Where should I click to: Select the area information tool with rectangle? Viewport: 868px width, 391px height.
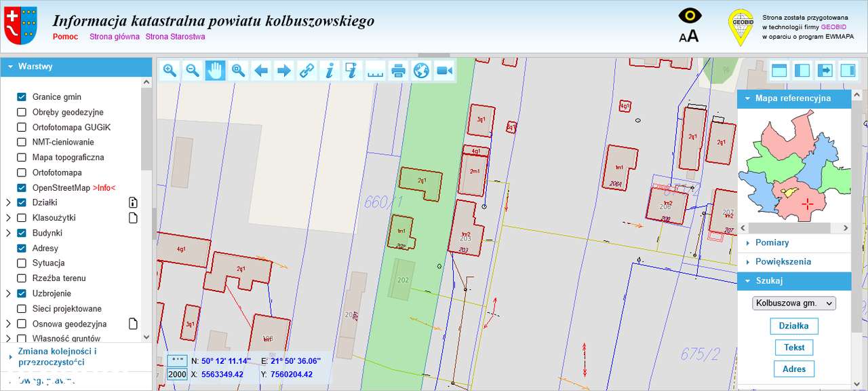coord(353,70)
